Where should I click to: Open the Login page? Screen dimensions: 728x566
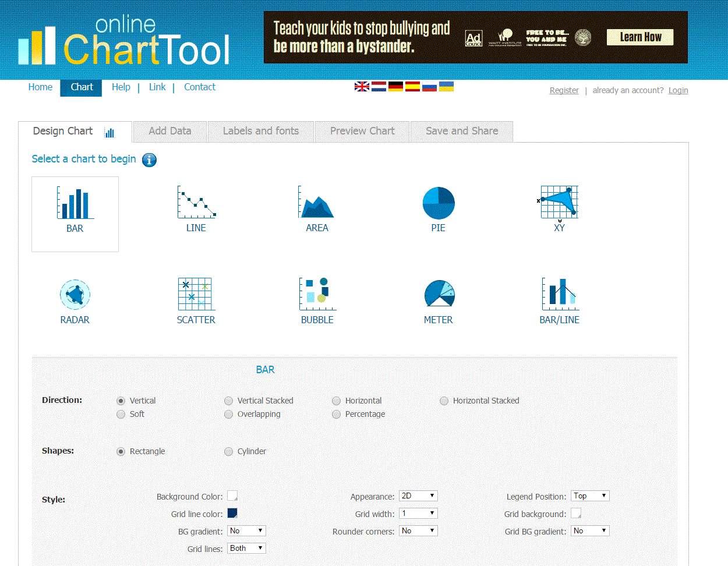(x=677, y=90)
